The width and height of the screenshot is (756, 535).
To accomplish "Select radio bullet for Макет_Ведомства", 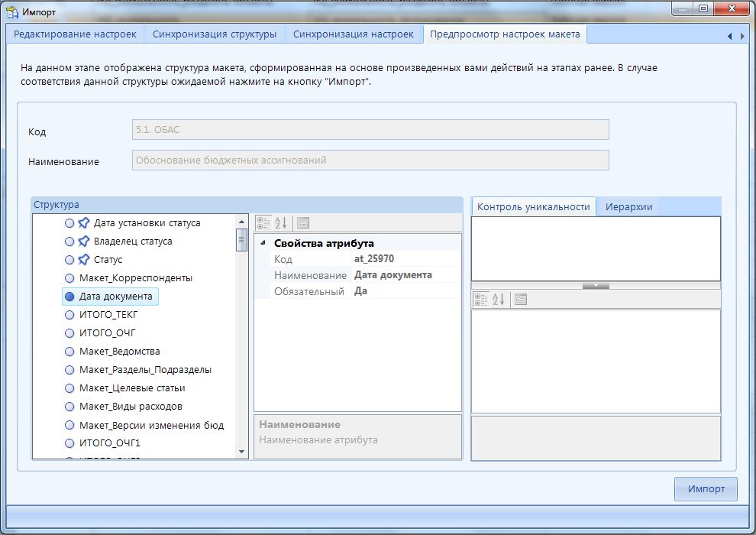I will (70, 352).
